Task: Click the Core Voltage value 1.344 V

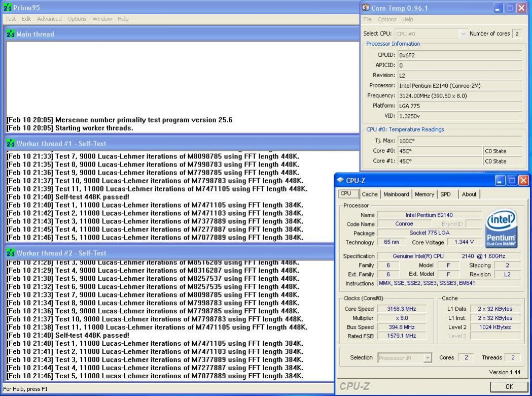Action: point(464,242)
